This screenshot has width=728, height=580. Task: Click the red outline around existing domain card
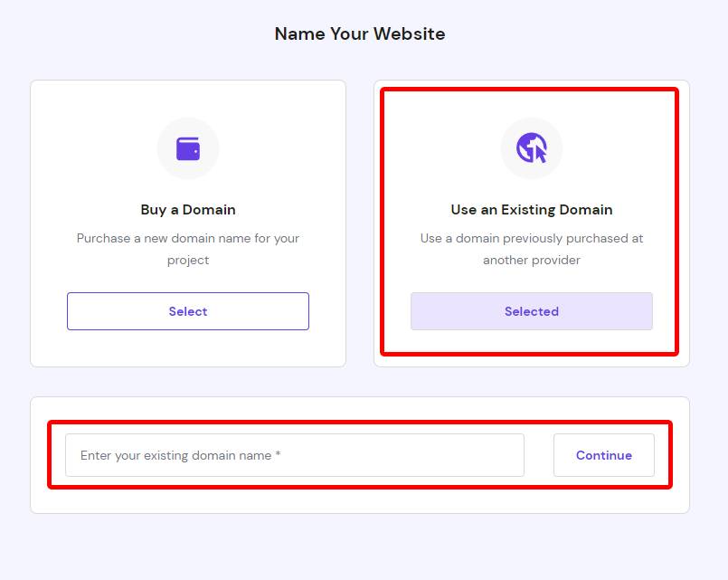coord(529,90)
